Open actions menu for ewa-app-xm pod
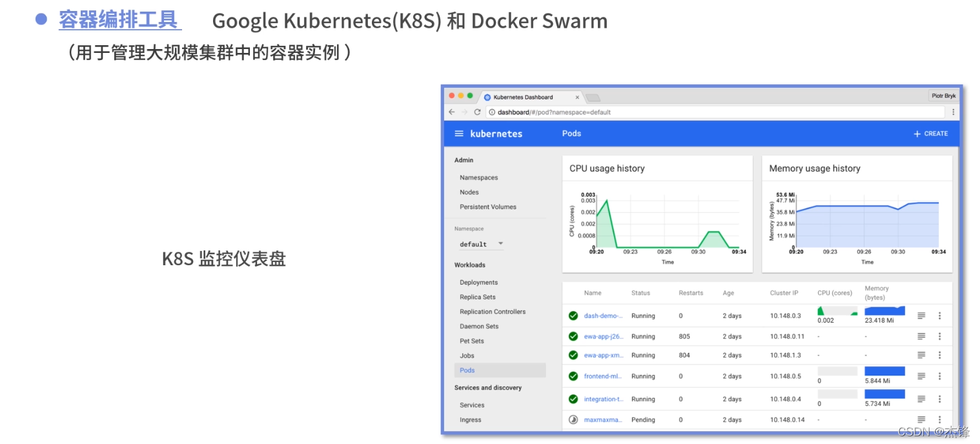This screenshot has height=444, width=980. (940, 355)
